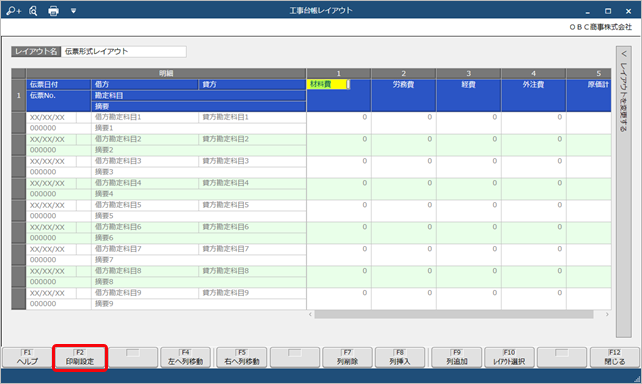642x384 pixels.
Task: Click the horizontal scrollbar left arrow
Action: tap(310, 314)
